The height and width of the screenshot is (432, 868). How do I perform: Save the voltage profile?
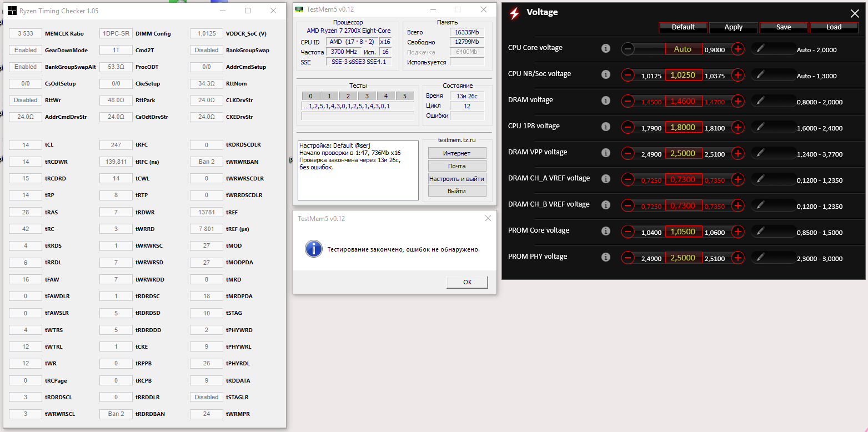pyautogui.click(x=784, y=27)
